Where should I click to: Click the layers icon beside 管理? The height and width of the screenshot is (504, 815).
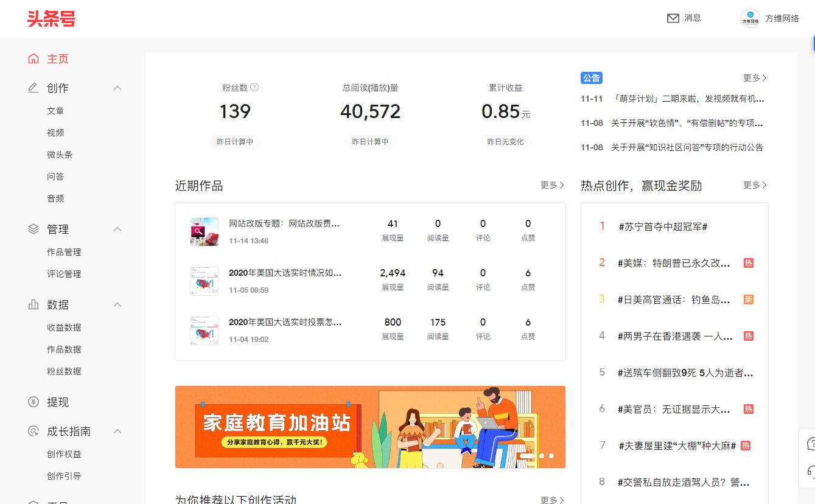coord(33,229)
